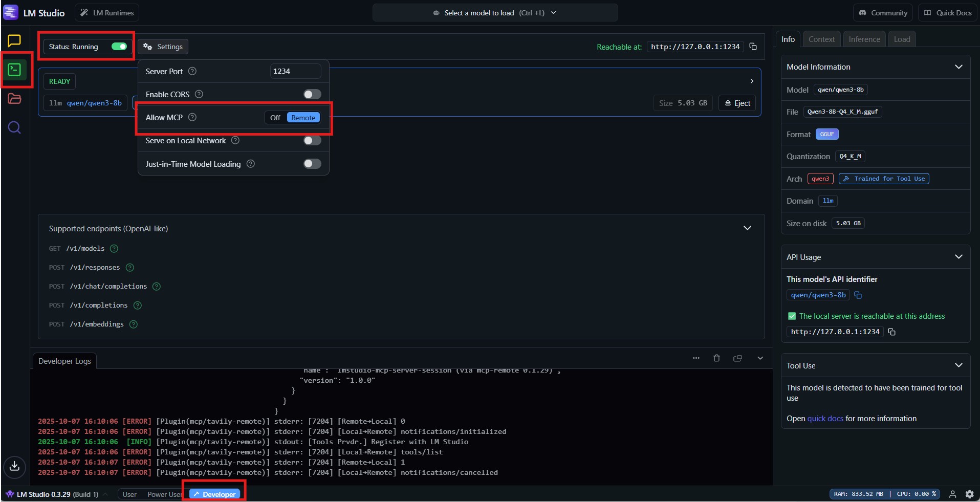Copy the qwen/qwen3-8b API identifier
The height and width of the screenshot is (502, 980).
(858, 295)
